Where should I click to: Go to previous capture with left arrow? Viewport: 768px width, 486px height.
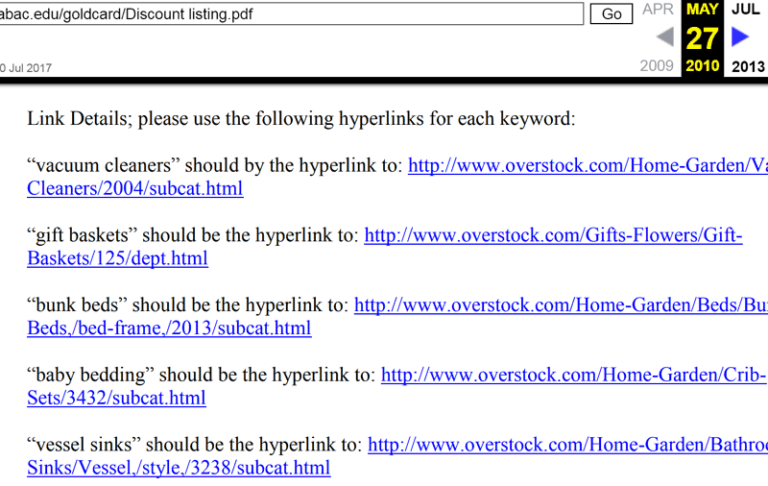click(x=665, y=37)
